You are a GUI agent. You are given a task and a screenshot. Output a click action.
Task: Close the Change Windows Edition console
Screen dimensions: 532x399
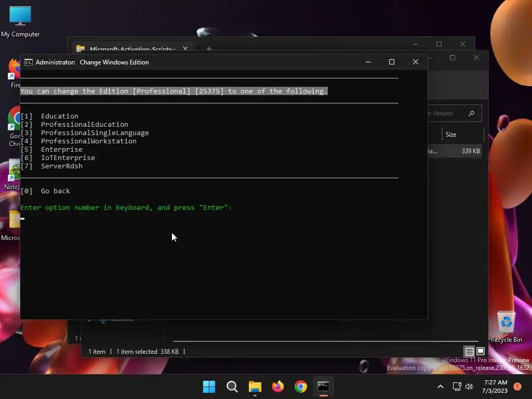coord(415,62)
